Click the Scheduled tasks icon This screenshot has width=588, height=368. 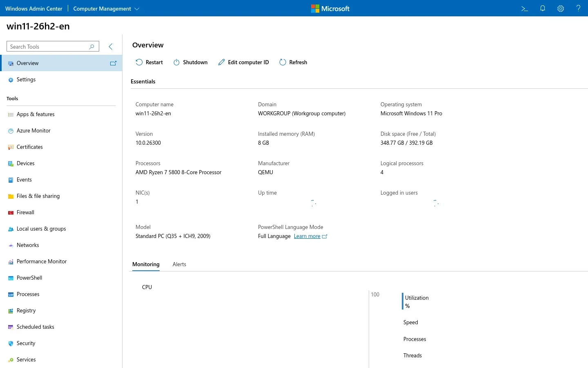pos(11,327)
